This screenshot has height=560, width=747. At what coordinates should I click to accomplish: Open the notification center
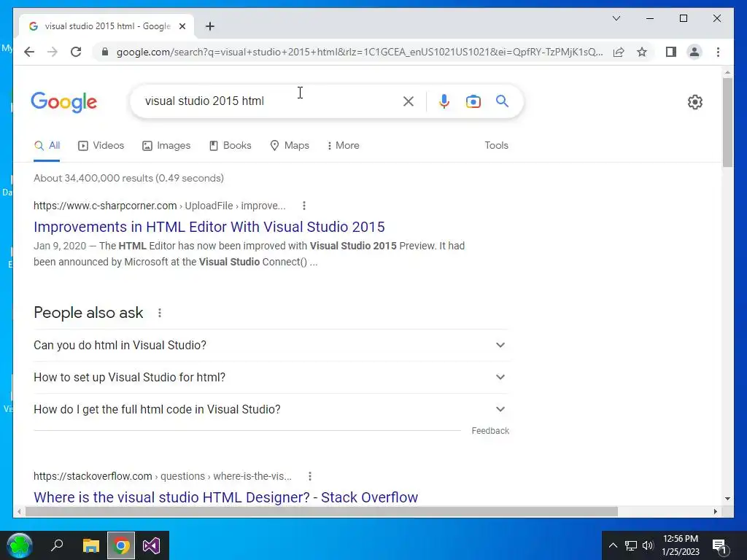720,546
